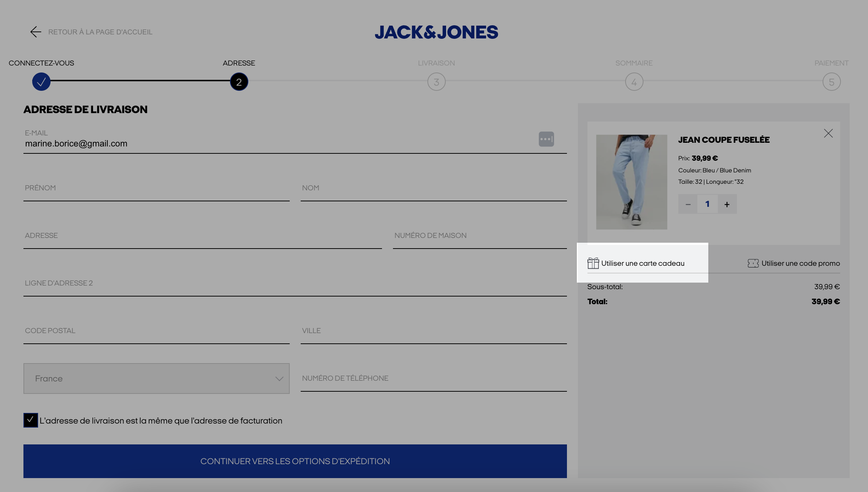This screenshot has width=868, height=492.
Task: Open the jeans product thumbnail
Action: pos(631,182)
